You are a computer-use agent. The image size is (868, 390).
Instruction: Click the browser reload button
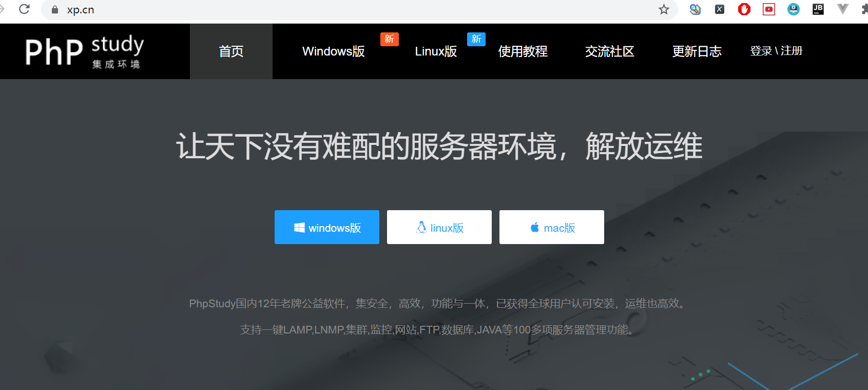(x=24, y=9)
